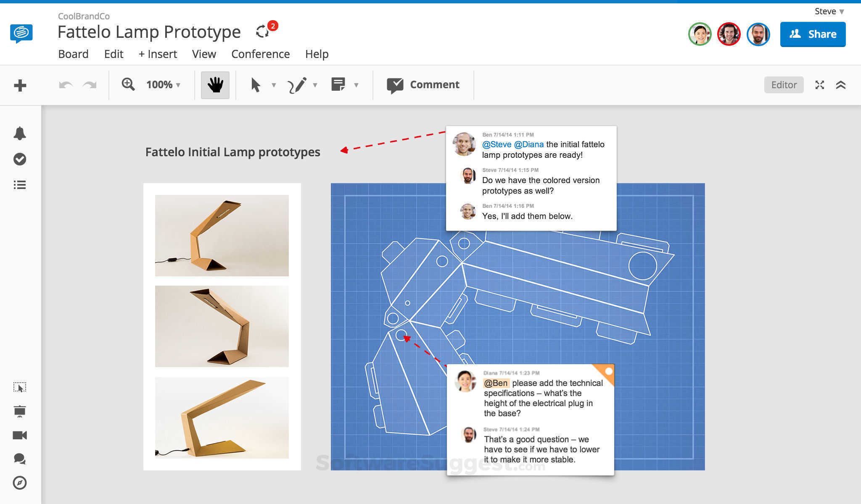Open the Conference menu
Viewport: 861px width, 504px height.
(260, 54)
